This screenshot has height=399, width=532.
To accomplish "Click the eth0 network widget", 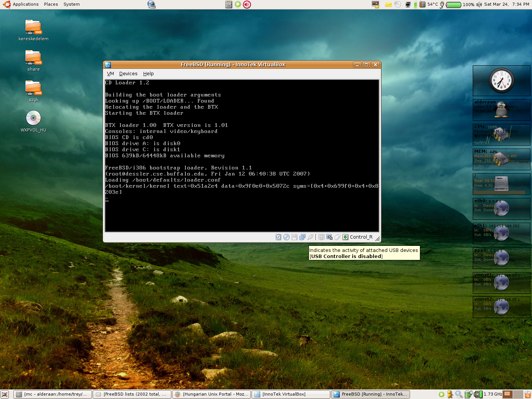I will [x=502, y=209].
